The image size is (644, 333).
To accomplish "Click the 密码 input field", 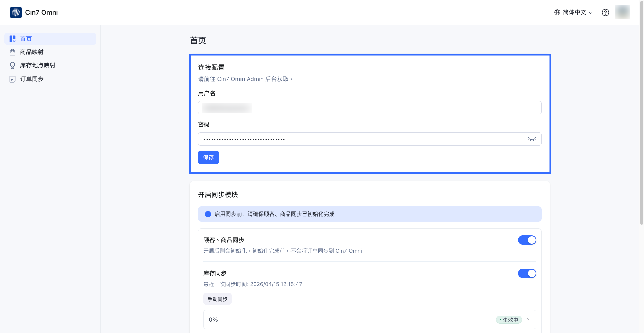I will point(370,139).
